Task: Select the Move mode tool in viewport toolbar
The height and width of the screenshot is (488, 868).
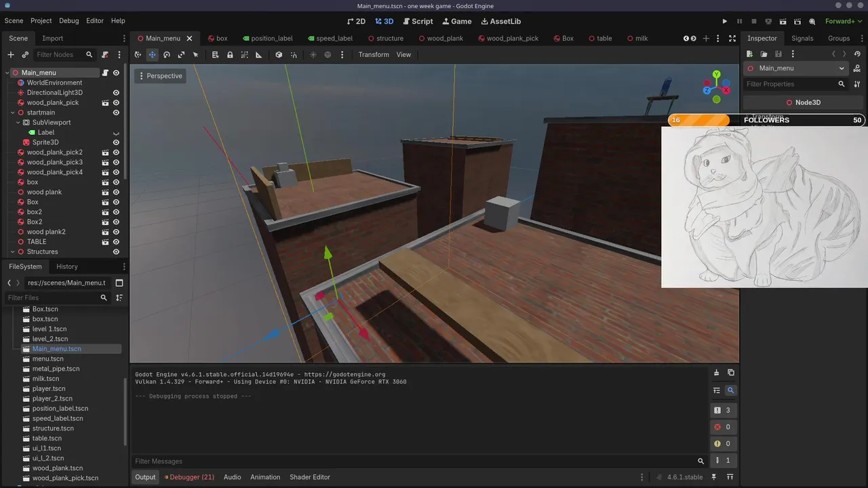Action: coord(153,55)
